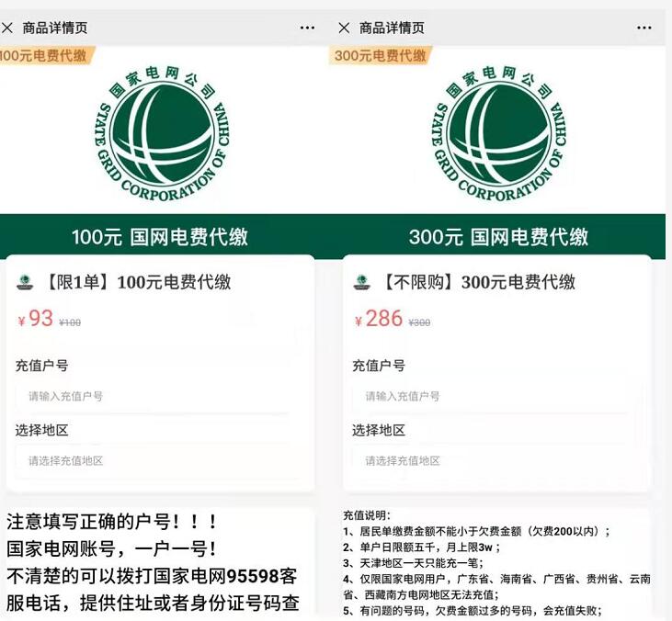Tap the 商品详情页 title on left page
This screenshot has height=621, width=672.
pos(55,28)
